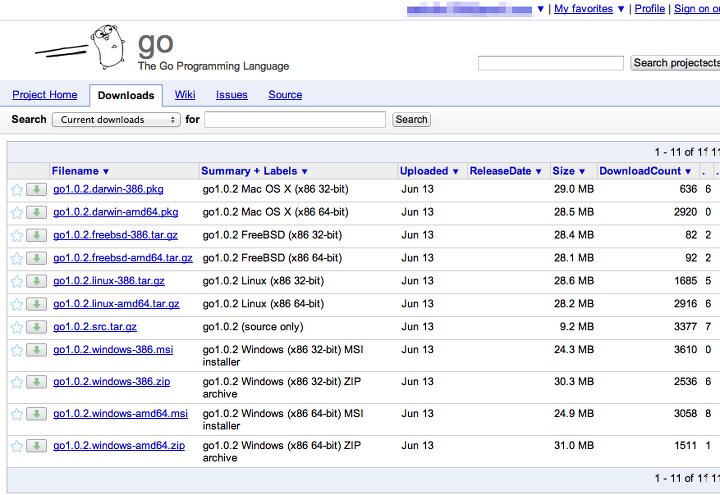720x495 pixels.
Task: Star the go1.0.2.src.tar.gz download
Action: tap(17, 327)
